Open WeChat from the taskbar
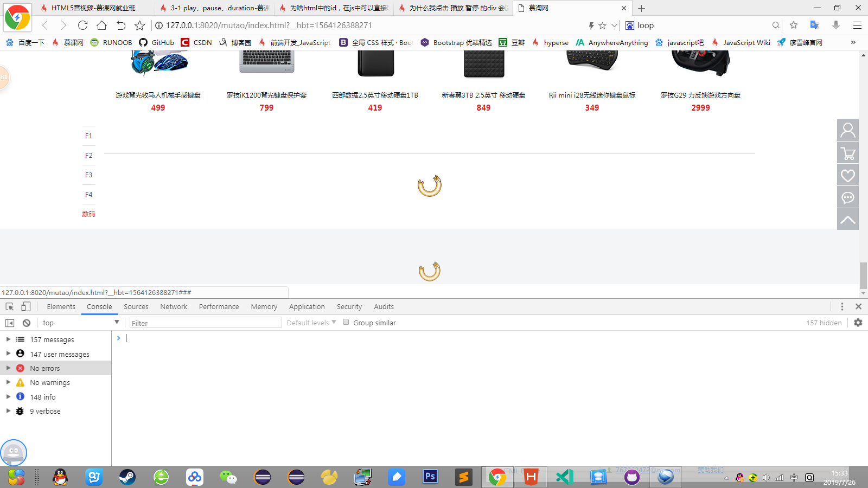 tap(228, 477)
